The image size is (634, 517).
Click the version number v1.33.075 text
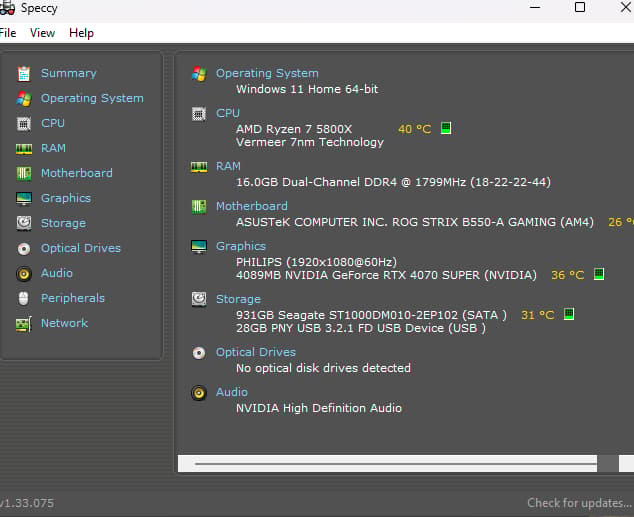click(27, 503)
